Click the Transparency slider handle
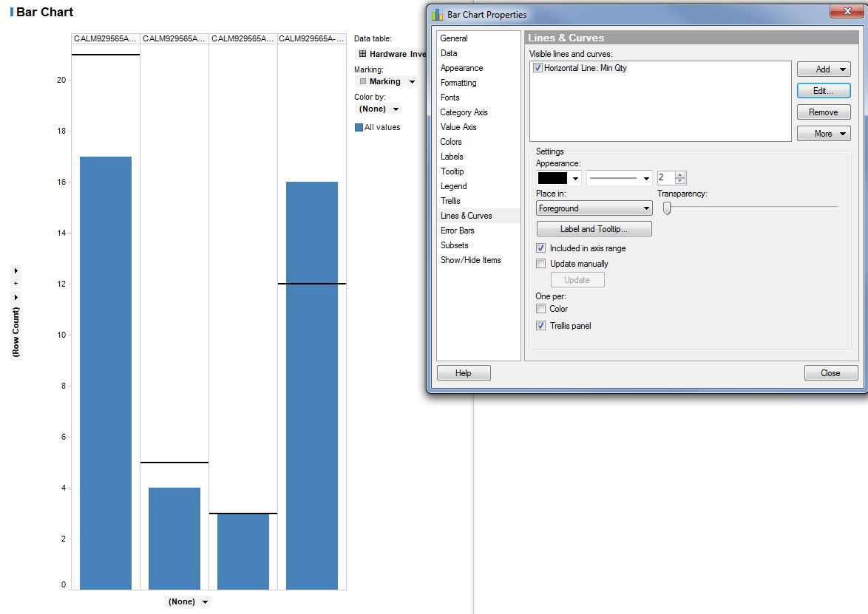Image resolution: width=868 pixels, height=614 pixels. (x=665, y=208)
